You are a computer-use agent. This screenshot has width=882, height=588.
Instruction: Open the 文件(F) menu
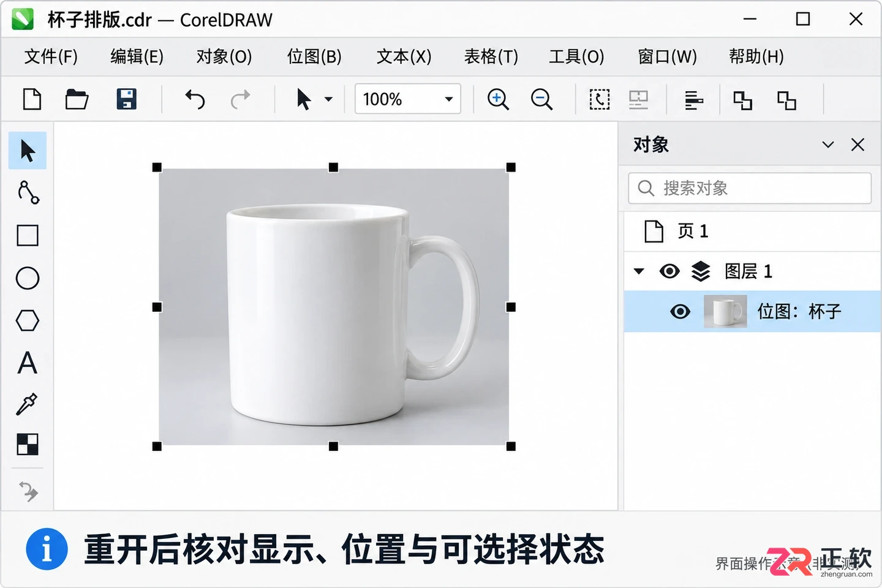(51, 56)
